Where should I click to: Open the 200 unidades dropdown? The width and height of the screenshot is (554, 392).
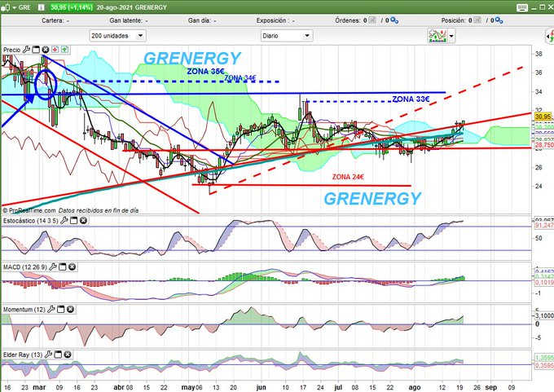(x=117, y=36)
